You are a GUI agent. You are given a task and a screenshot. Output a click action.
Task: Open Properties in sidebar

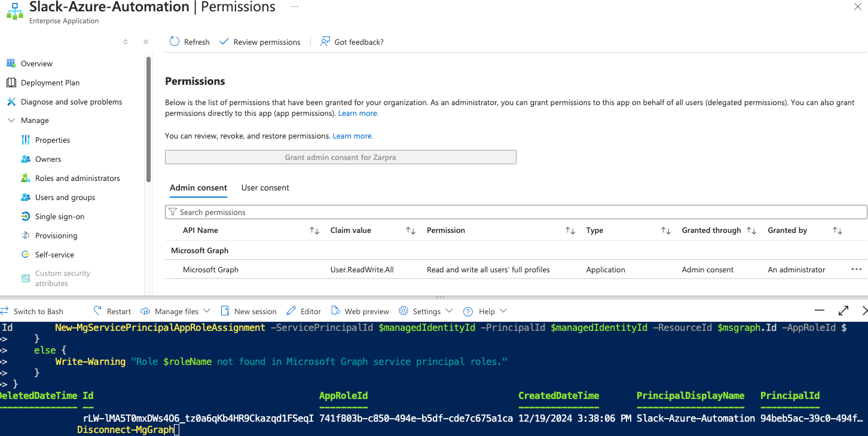click(x=53, y=140)
